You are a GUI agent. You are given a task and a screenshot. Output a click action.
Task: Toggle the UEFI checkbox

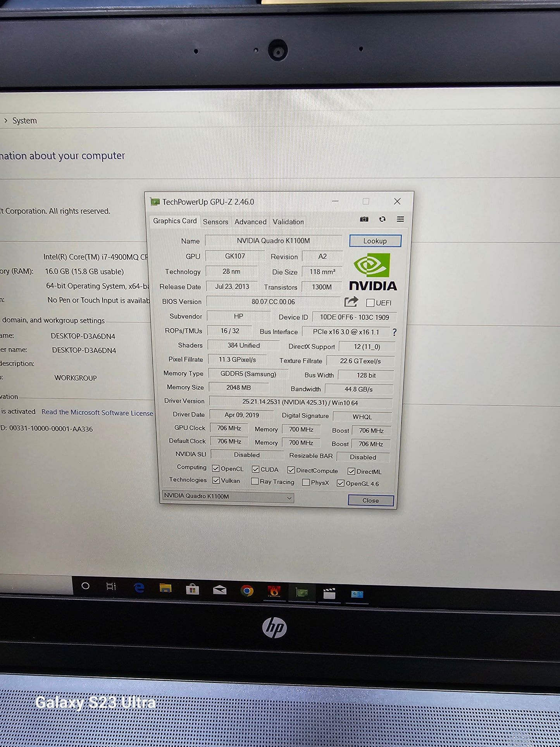(370, 303)
